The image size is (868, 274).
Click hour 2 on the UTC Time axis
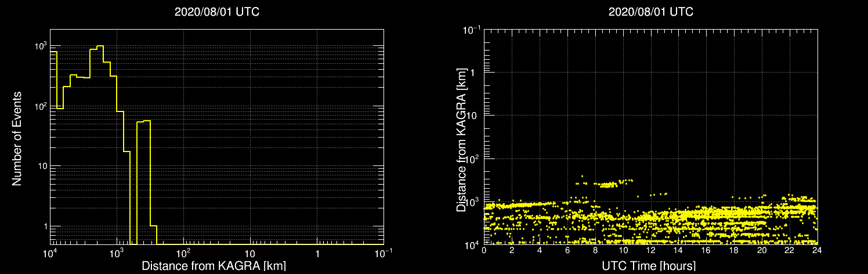pos(512,251)
